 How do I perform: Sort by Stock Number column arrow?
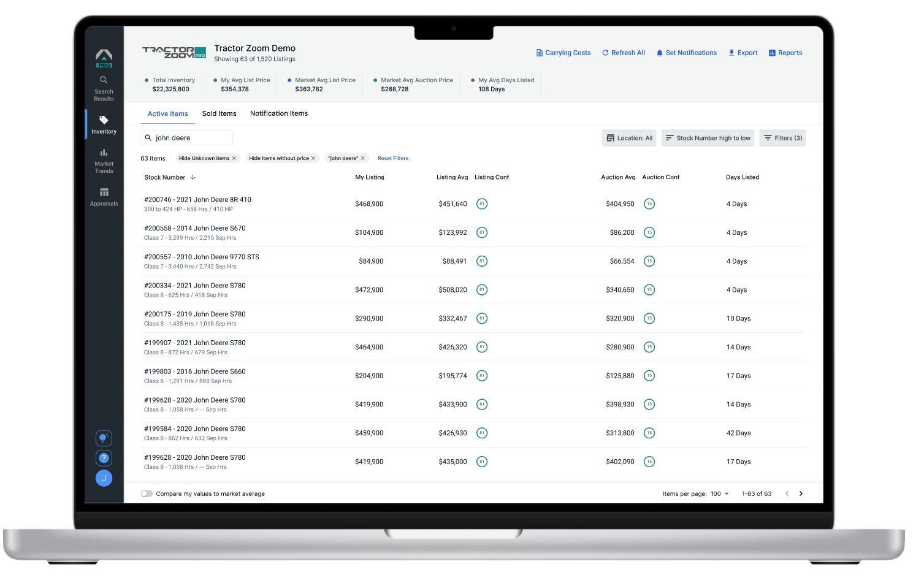[193, 177]
